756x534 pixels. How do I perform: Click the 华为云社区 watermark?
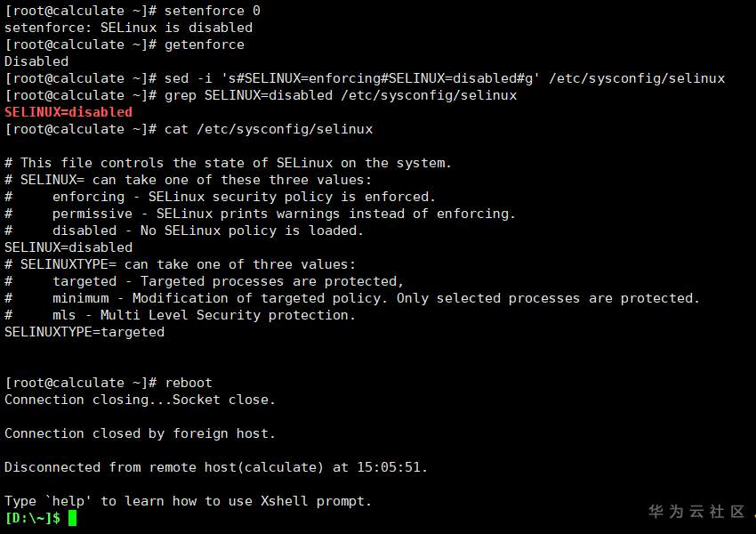click(696, 512)
